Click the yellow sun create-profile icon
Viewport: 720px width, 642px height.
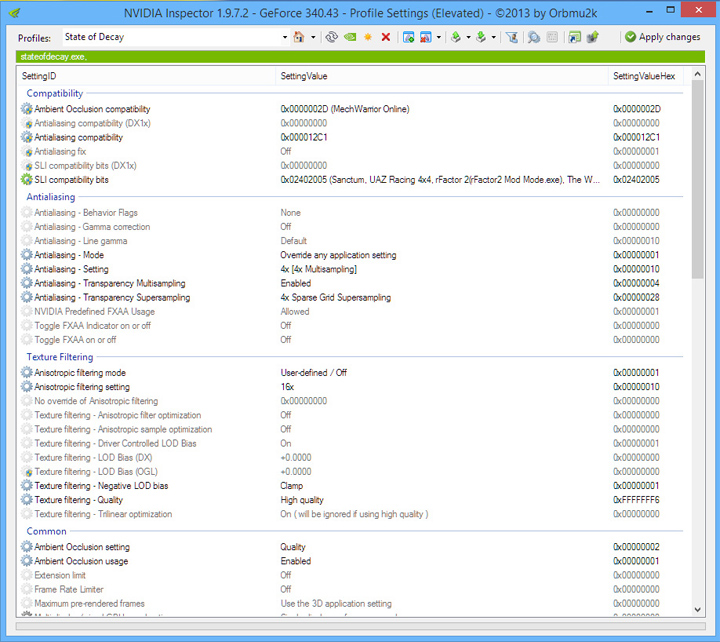coord(367,37)
